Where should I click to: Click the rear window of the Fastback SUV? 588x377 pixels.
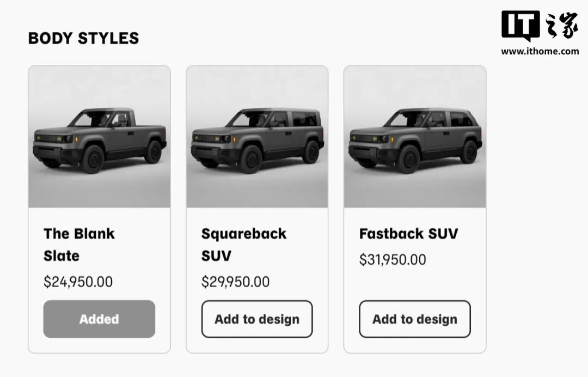[x=461, y=119]
